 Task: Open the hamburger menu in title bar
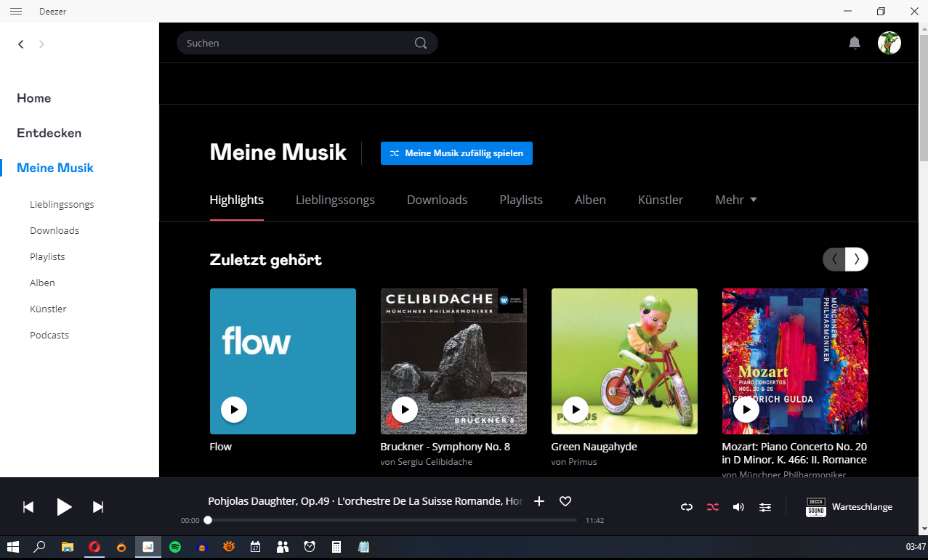coord(16,11)
